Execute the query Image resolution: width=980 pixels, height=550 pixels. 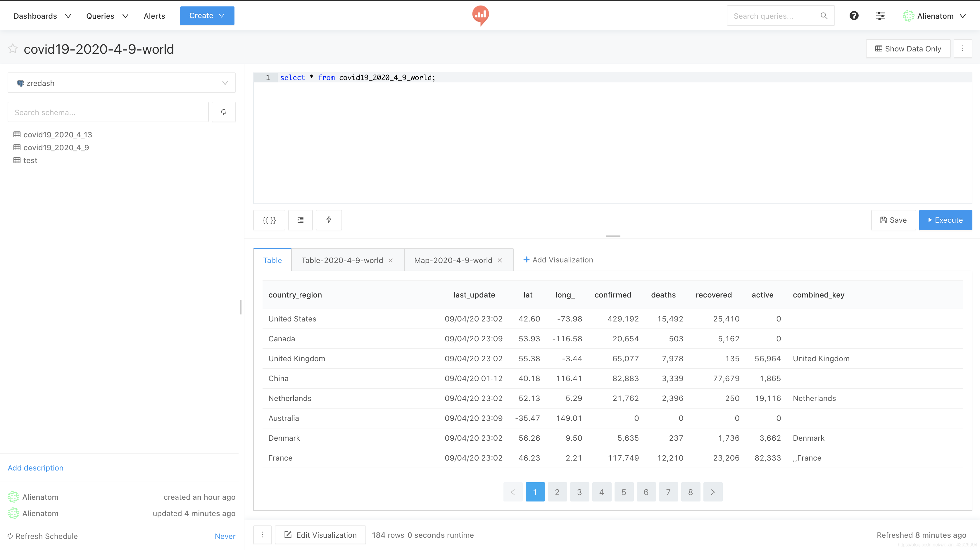pos(946,220)
